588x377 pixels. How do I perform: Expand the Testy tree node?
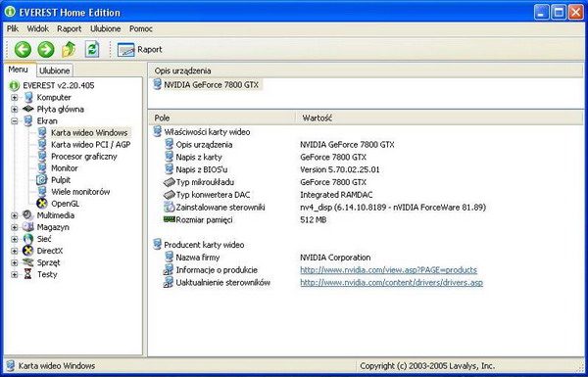pyautogui.click(x=15, y=275)
